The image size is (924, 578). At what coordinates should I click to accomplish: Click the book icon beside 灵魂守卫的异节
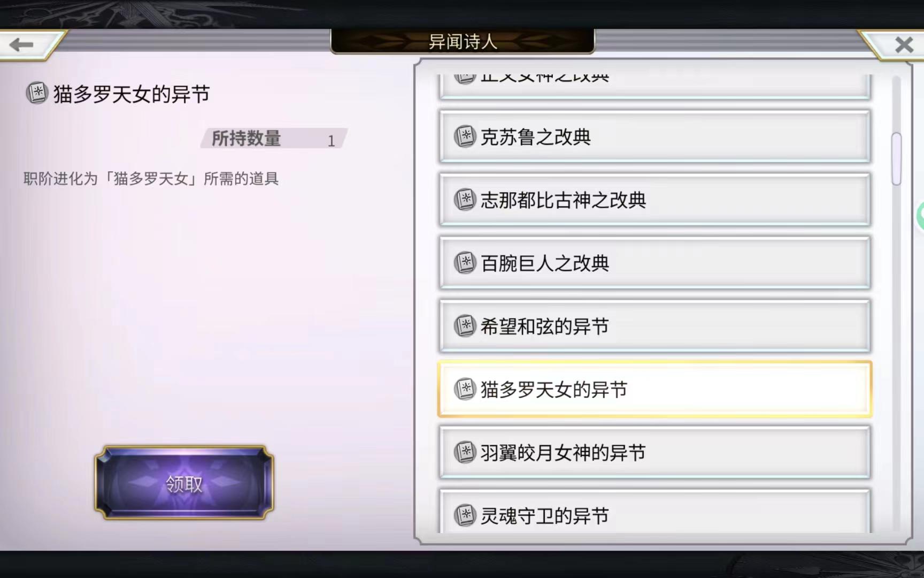tap(465, 515)
